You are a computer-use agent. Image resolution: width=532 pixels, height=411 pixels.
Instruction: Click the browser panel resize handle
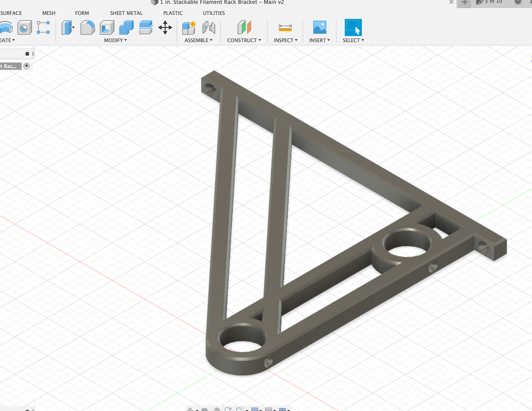pyautogui.click(x=33, y=54)
